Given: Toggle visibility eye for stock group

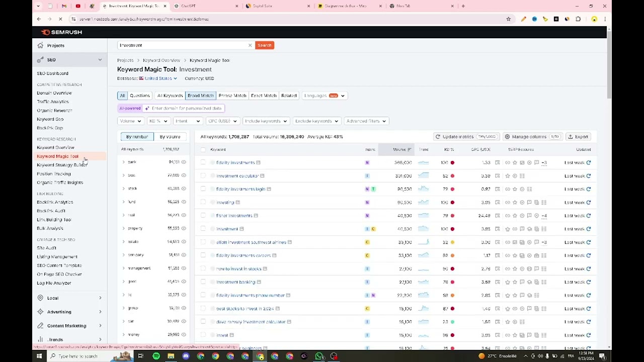Looking at the screenshot, I should coord(184,189).
